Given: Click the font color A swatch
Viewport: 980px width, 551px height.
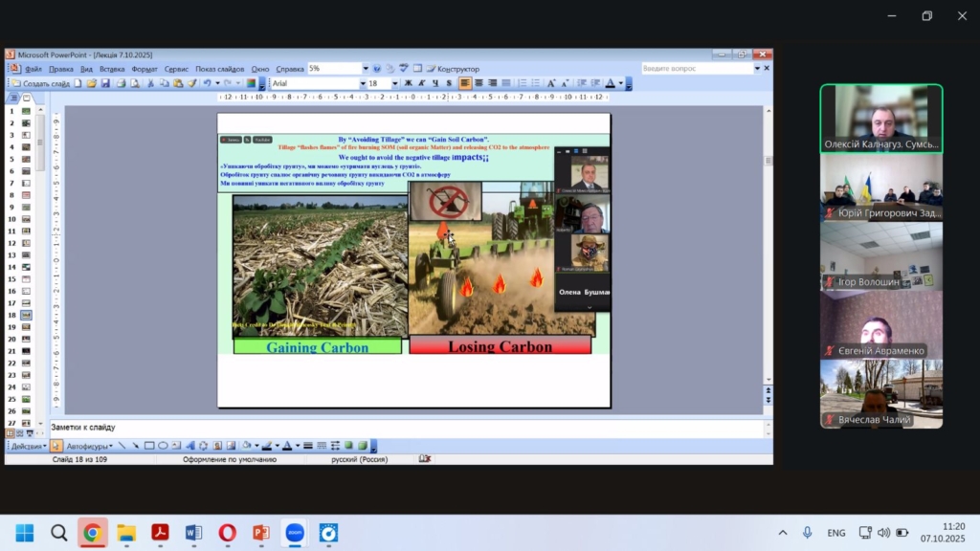Looking at the screenshot, I should point(609,83).
